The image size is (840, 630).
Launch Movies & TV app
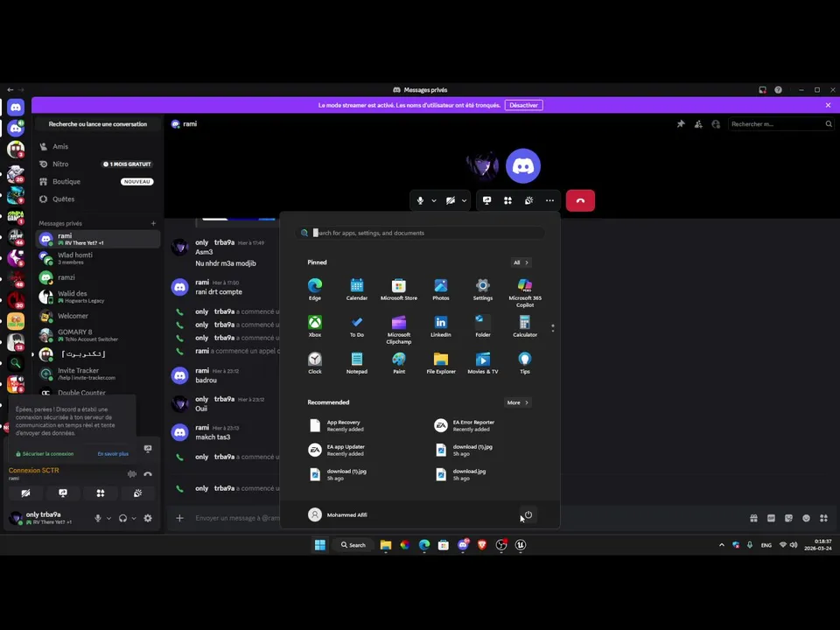[483, 362]
